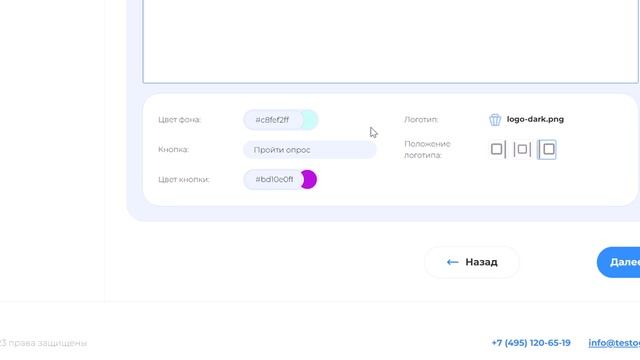Click inside the large preview text area
Image resolution: width=640 pixels, height=360 pixels.
click(390, 41)
